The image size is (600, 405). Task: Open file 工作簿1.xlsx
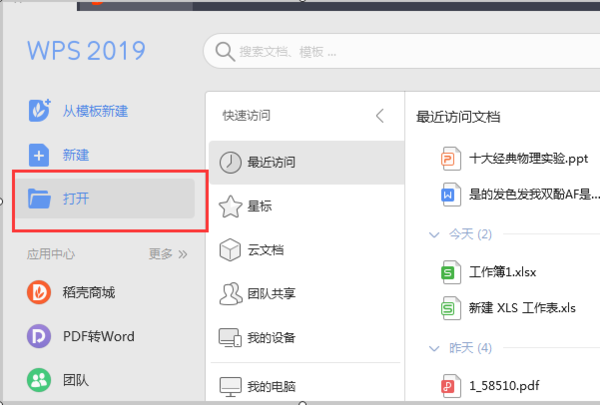502,272
